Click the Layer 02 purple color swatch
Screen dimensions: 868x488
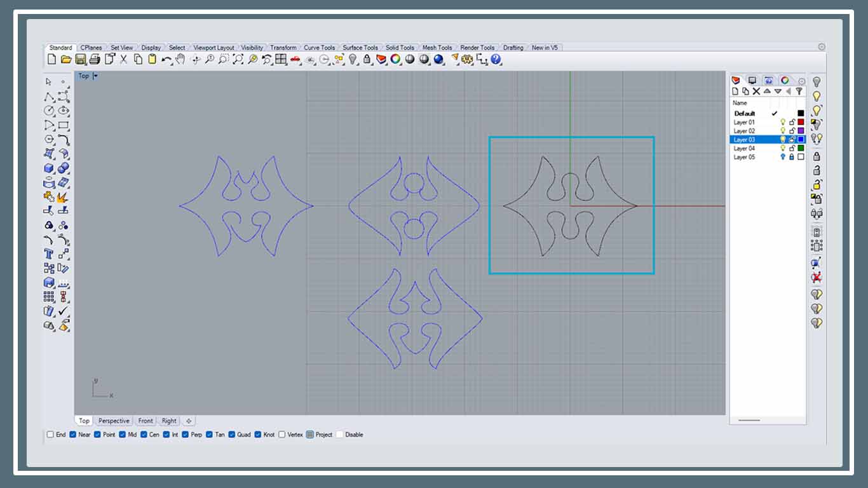[801, 131]
